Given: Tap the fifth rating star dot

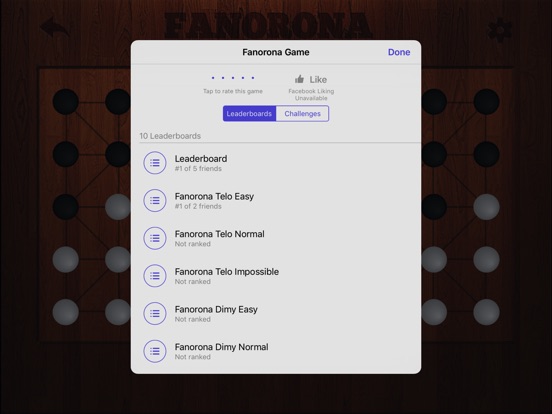Looking at the screenshot, I should [253, 78].
